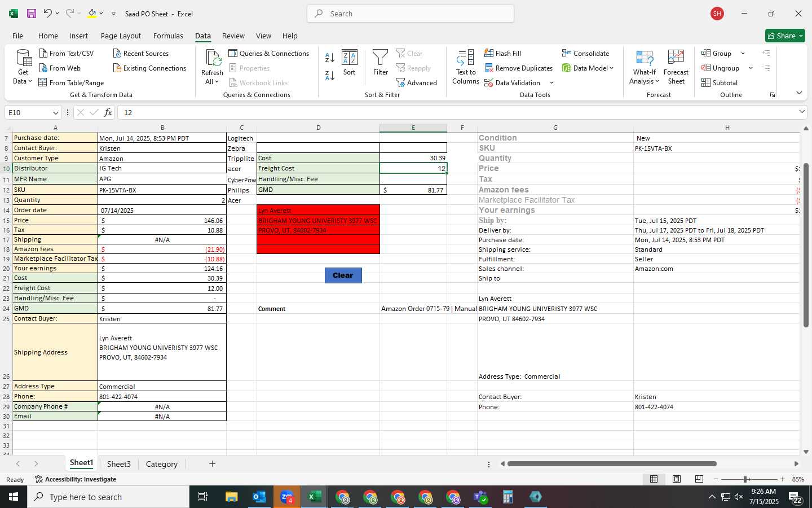Create a Forecast Sheet

(676, 67)
